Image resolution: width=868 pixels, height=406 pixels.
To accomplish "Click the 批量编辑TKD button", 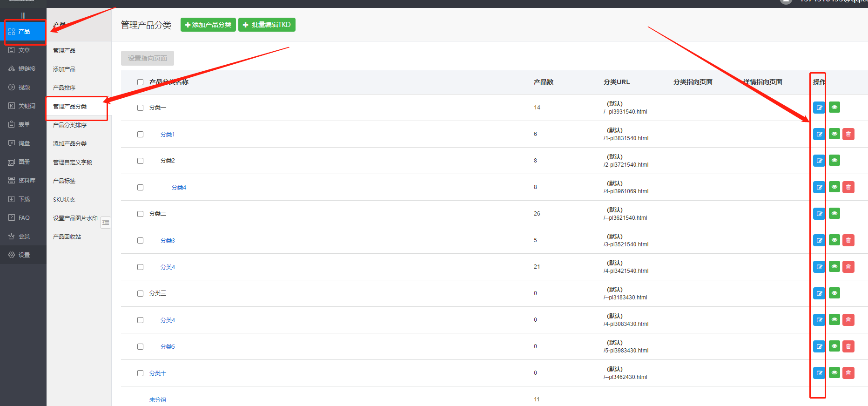I will 267,25.
